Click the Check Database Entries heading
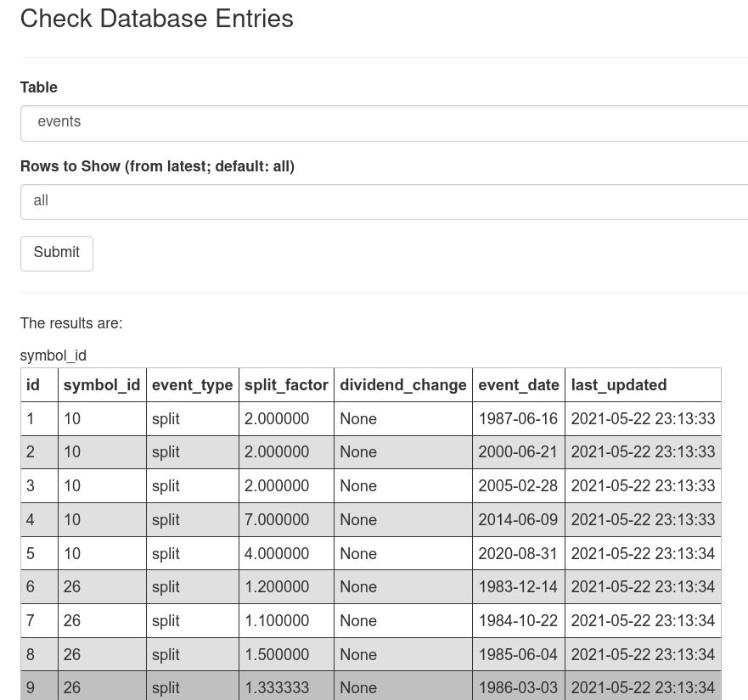Image resolution: width=748 pixels, height=700 pixels. tap(156, 19)
